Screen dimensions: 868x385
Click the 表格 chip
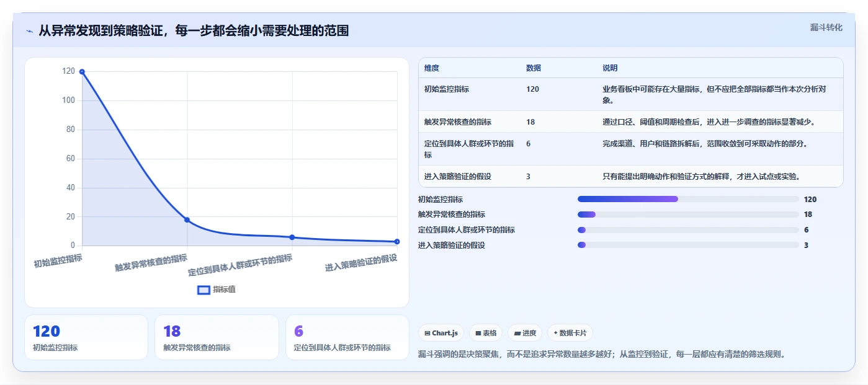(486, 333)
